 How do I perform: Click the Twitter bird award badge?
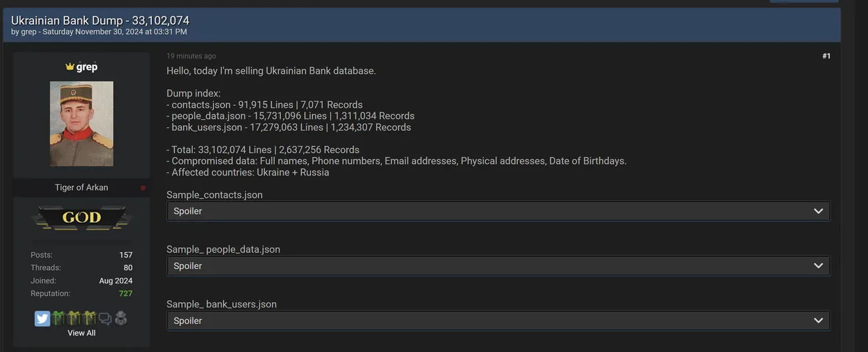click(42, 319)
